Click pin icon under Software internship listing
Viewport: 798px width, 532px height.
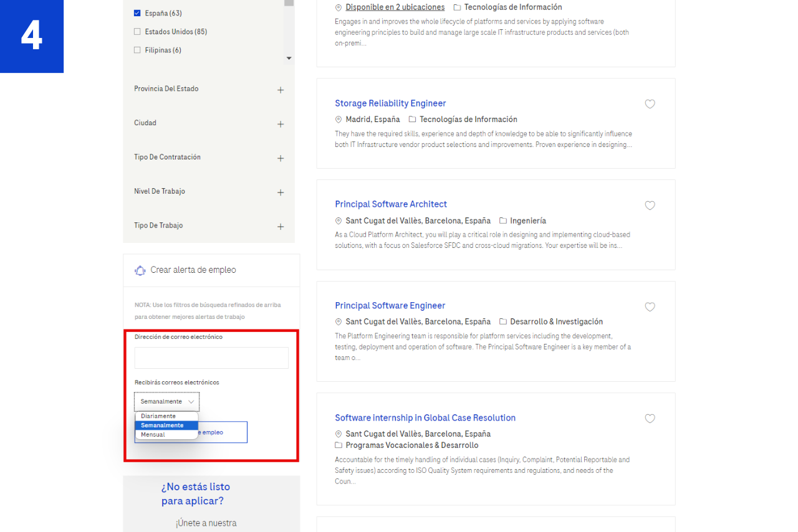coord(339,434)
